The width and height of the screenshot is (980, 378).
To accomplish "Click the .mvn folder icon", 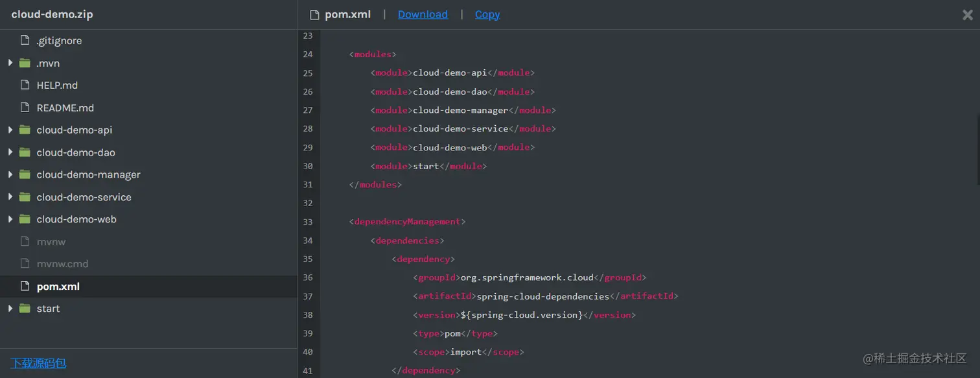I will (25, 64).
